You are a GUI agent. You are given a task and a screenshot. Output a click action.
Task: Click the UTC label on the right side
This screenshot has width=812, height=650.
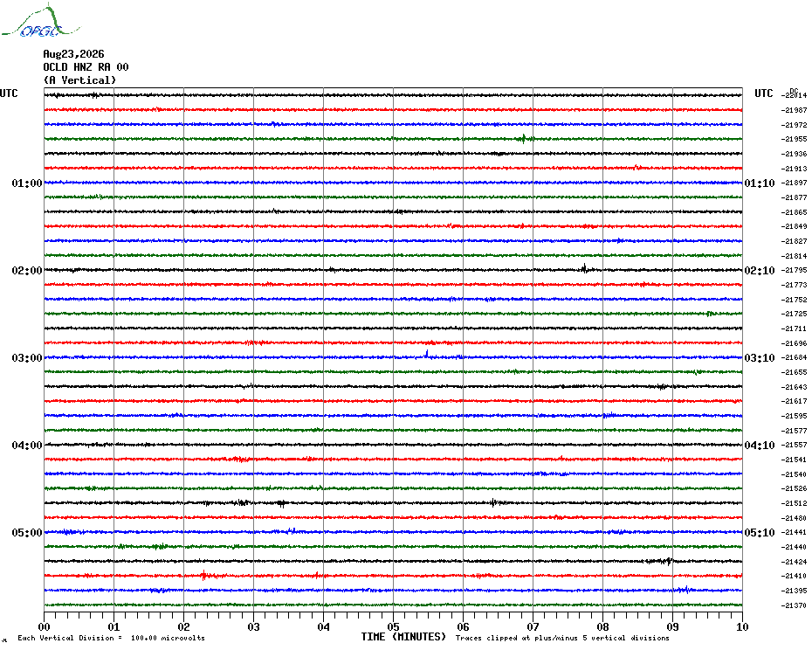(x=763, y=93)
